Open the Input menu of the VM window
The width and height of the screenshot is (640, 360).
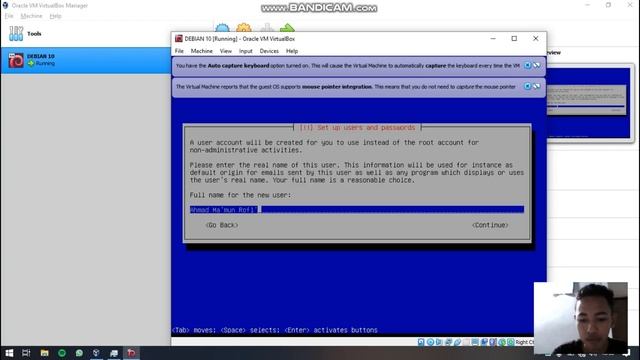245,51
